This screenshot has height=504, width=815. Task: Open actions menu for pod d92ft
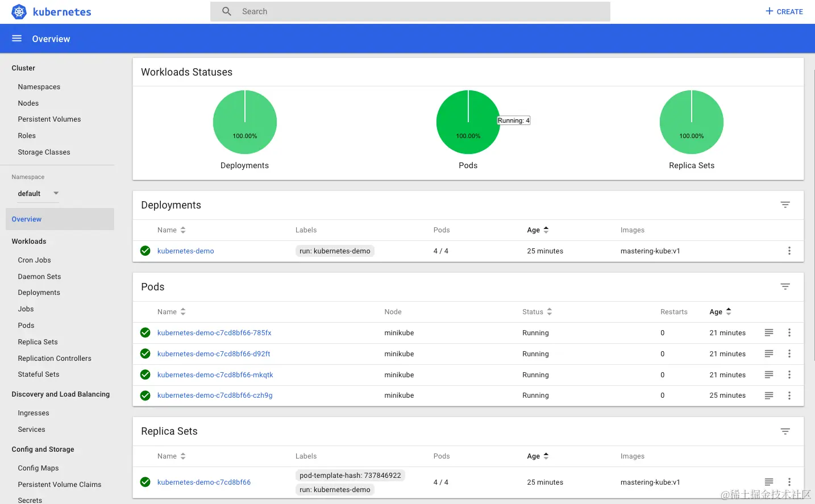(789, 353)
